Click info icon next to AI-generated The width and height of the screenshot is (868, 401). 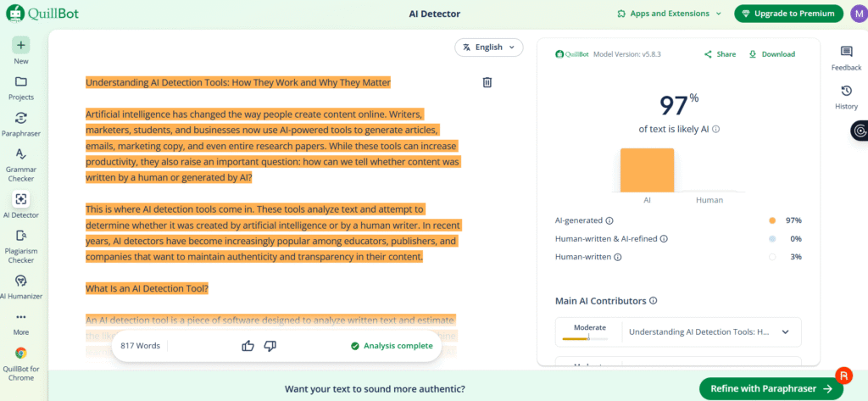pyautogui.click(x=609, y=220)
